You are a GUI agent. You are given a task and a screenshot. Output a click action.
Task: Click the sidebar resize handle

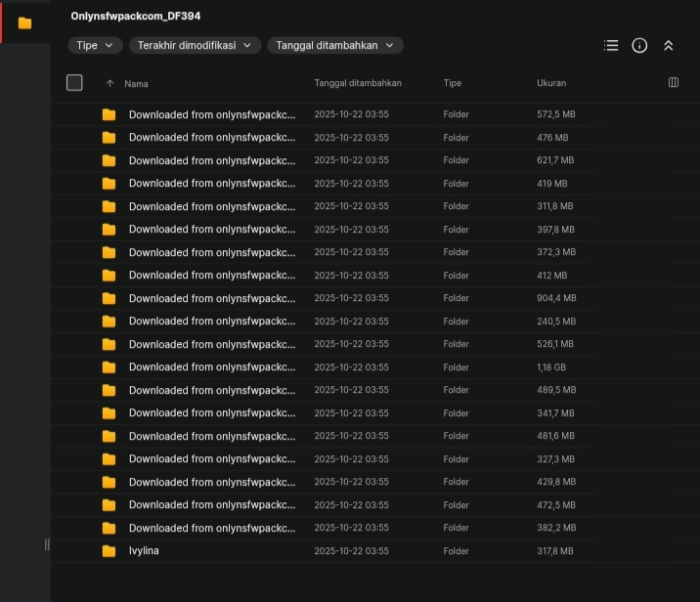(x=47, y=544)
